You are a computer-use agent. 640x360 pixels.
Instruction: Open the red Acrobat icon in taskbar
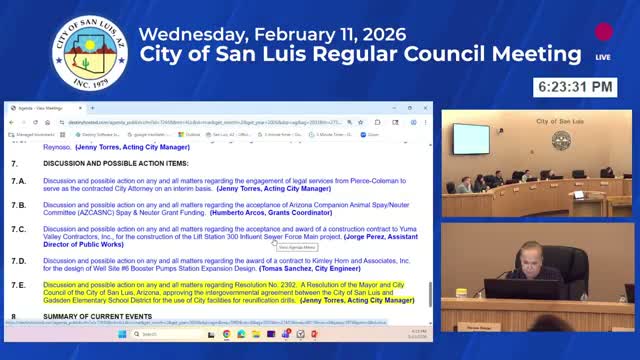[315, 334]
